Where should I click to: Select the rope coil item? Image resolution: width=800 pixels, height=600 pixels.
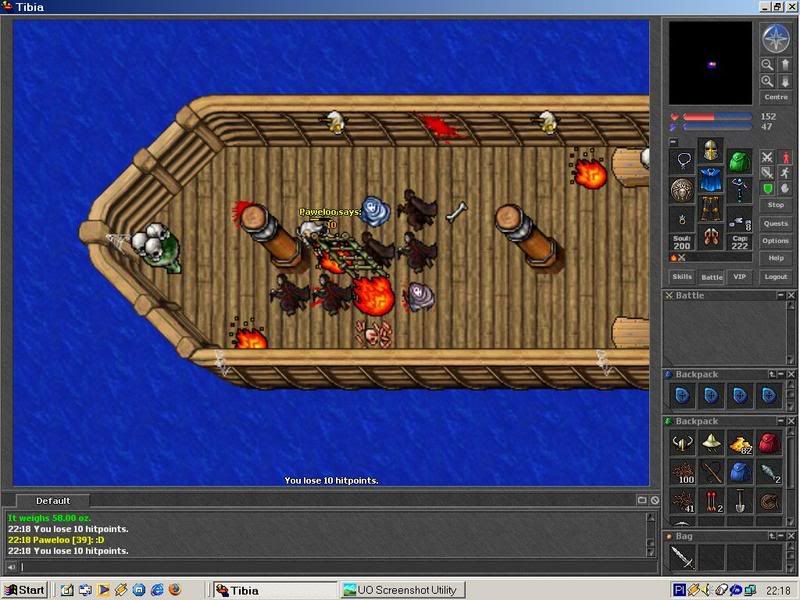click(x=768, y=501)
